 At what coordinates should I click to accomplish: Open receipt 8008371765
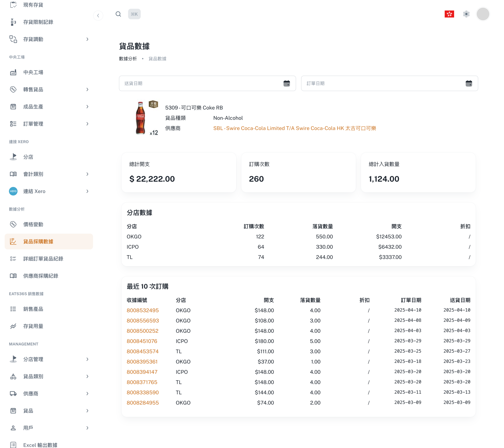142,382
